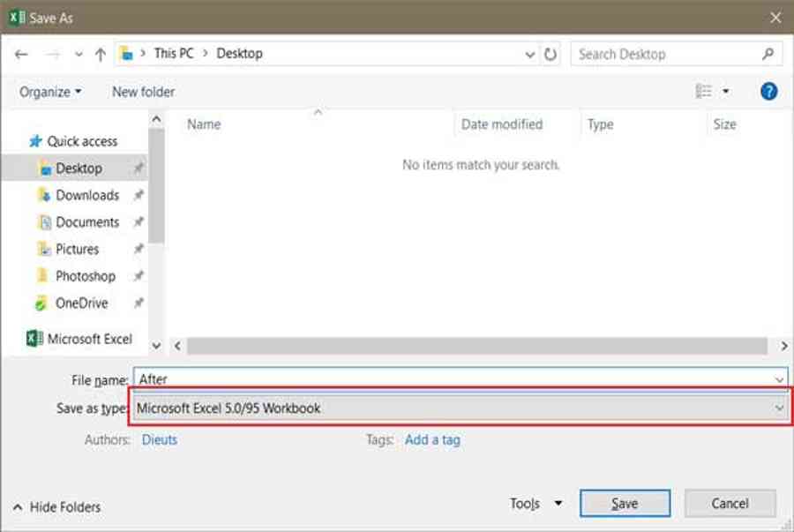The image size is (794, 532).
Task: Click the Save button
Action: pyautogui.click(x=625, y=503)
